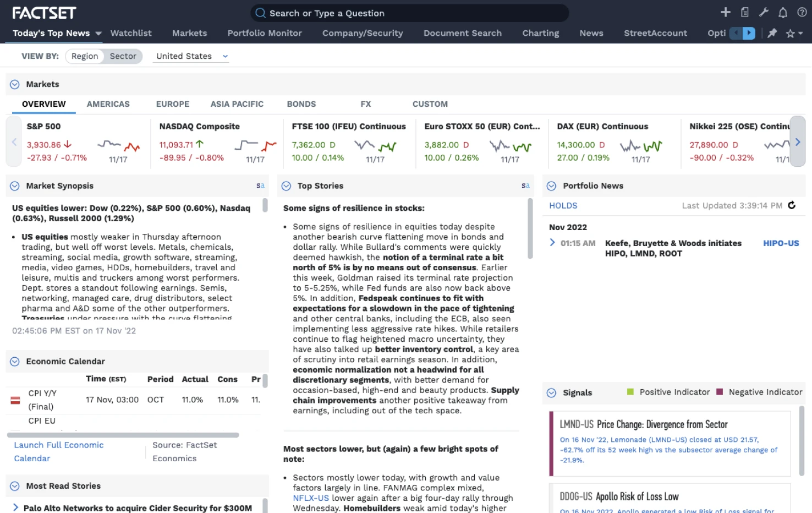The width and height of the screenshot is (812, 513).
Task: Collapse the Most Read Stories panel
Action: click(15, 486)
